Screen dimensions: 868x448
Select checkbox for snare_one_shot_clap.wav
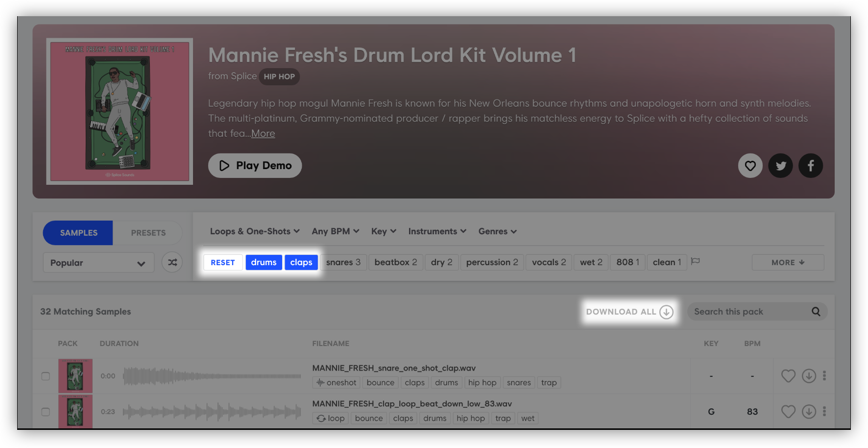(46, 376)
